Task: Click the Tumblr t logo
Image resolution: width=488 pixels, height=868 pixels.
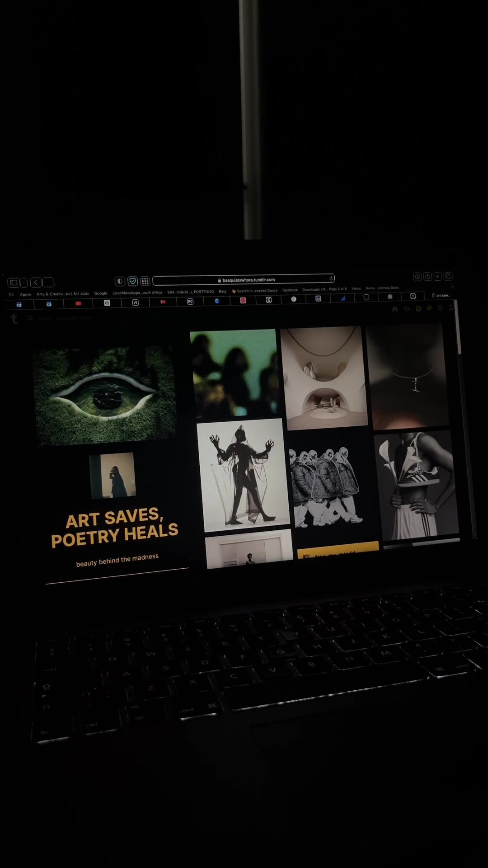Action: (x=14, y=319)
